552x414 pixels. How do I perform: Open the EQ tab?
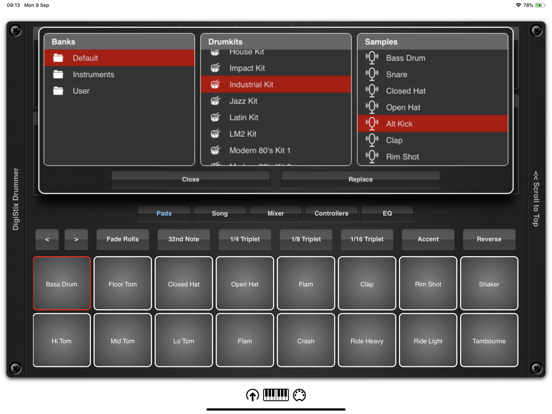(x=387, y=213)
